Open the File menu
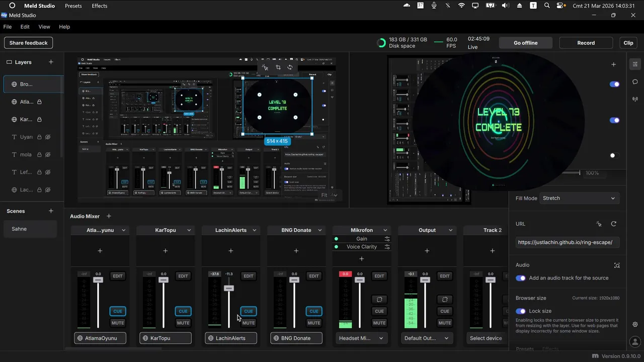The image size is (644, 362). coord(8,27)
